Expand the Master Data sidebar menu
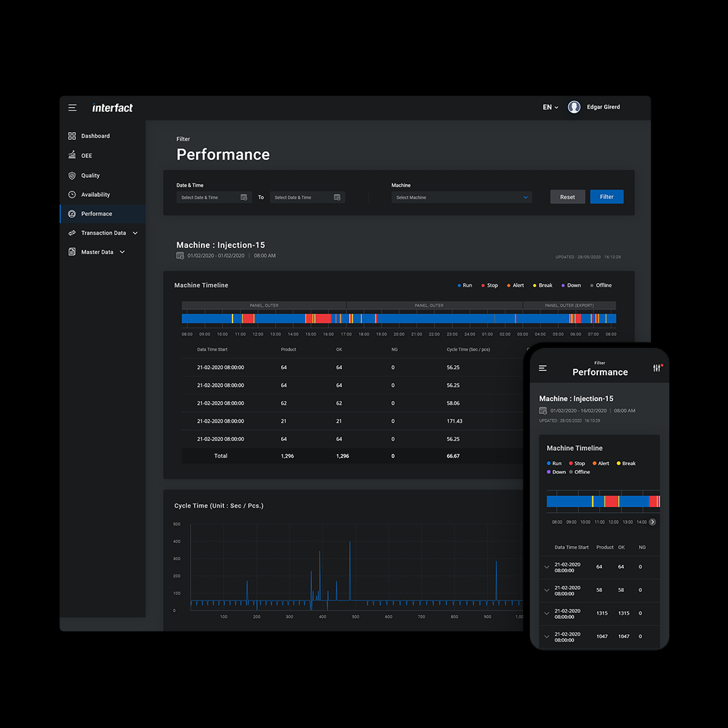 (x=122, y=252)
